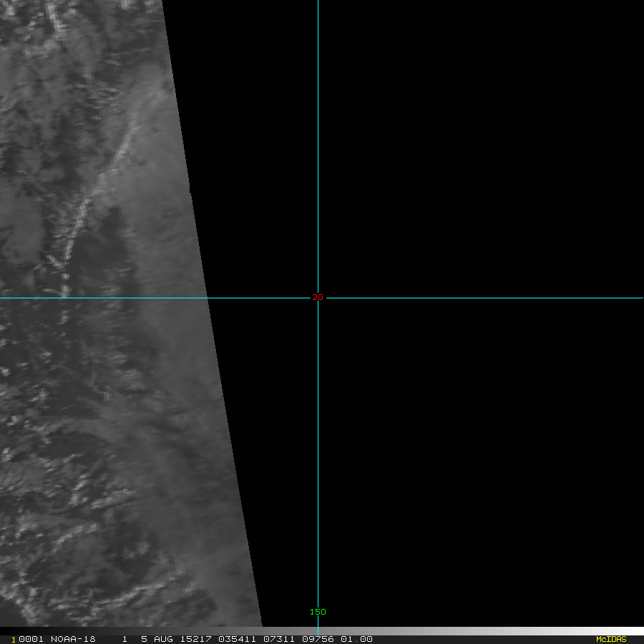Click the yellow McIDAS logo text
This screenshot has width=644, height=644.
[610, 639]
